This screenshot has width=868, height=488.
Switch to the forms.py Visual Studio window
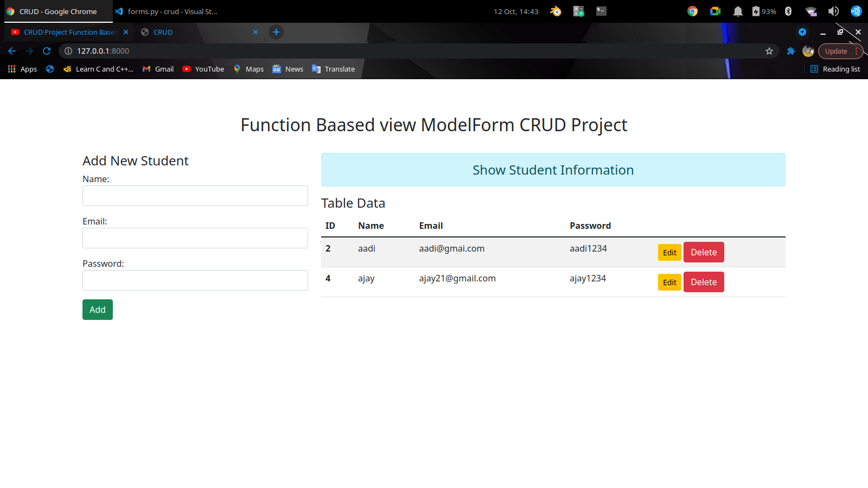pyautogui.click(x=166, y=11)
